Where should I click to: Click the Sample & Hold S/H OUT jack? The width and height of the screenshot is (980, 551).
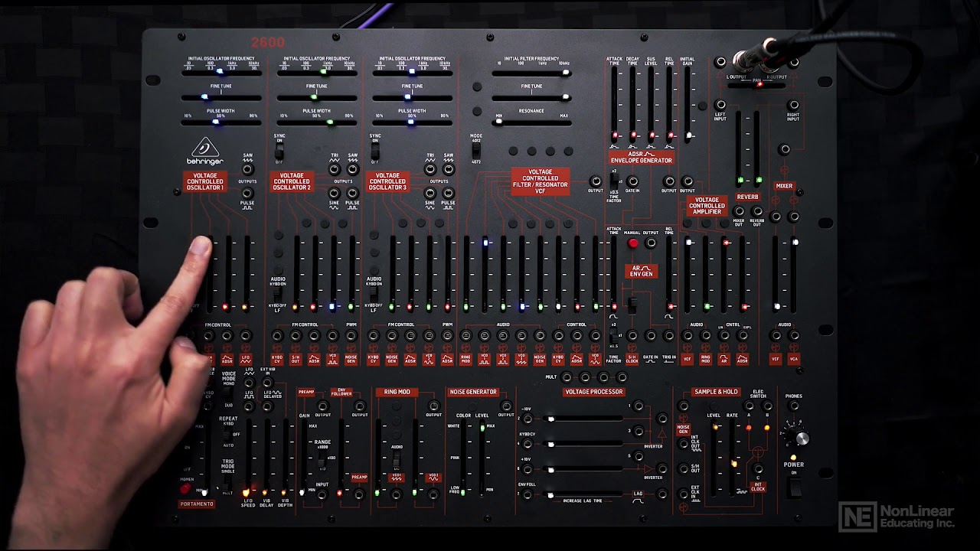(683, 468)
